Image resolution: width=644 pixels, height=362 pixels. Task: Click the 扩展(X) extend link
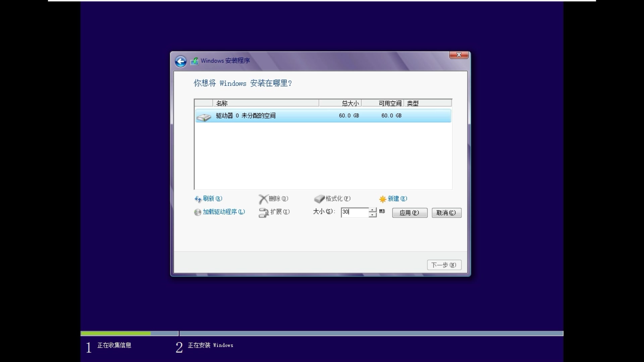pyautogui.click(x=280, y=212)
